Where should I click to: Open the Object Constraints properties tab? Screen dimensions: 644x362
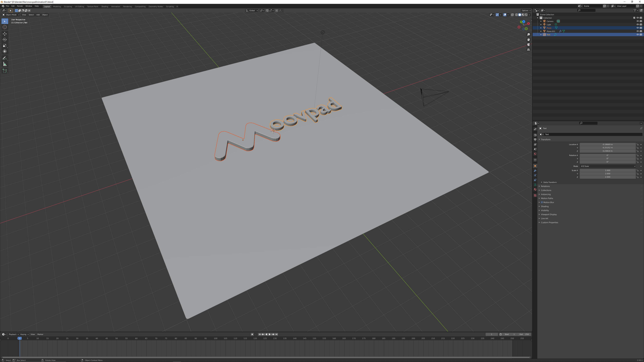pos(535,180)
